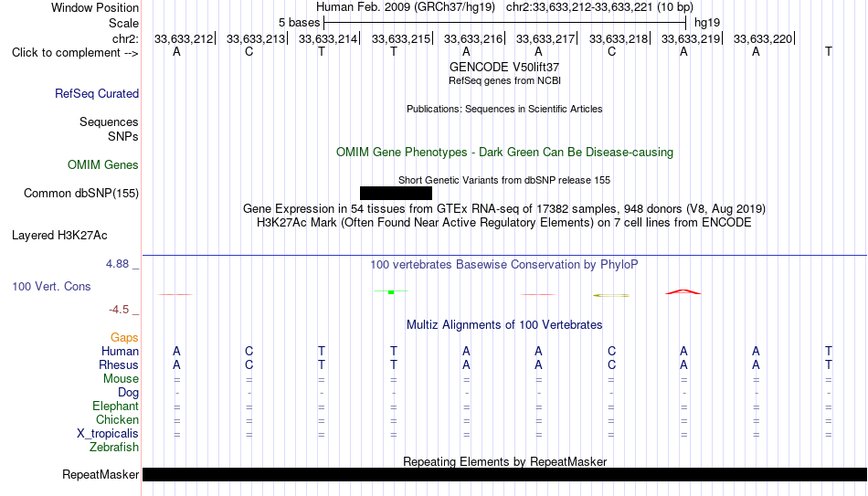This screenshot has height=496, width=868.
Task: Click the RefSeq Curated track label
Action: tap(97, 93)
